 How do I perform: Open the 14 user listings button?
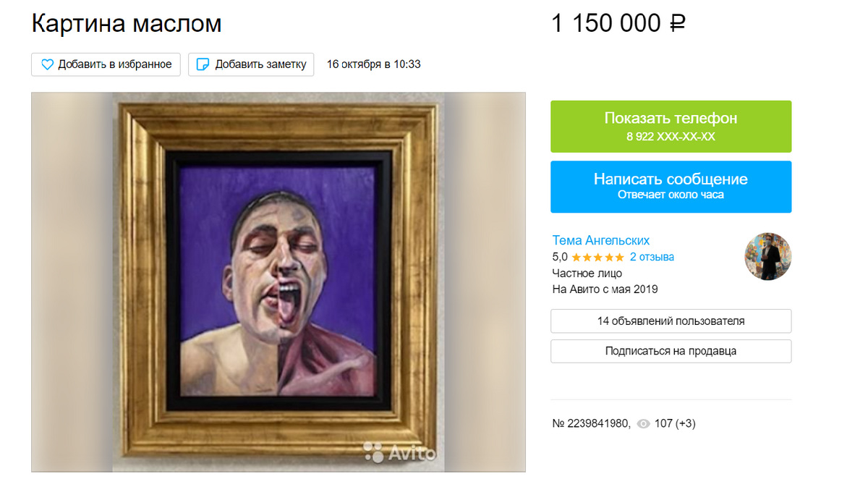point(671,321)
